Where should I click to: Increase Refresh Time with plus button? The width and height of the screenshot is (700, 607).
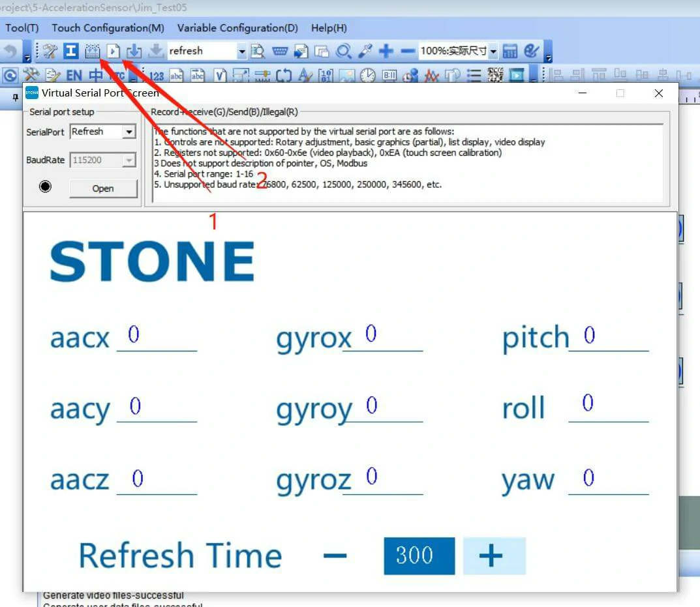pos(495,555)
